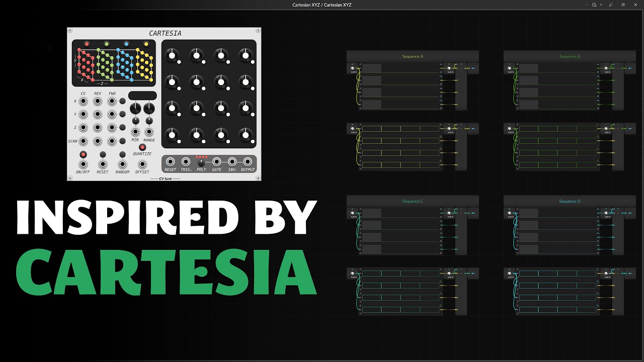This screenshot has width=644, height=362.
Task: Click the Sequence C header
Action: (x=413, y=201)
